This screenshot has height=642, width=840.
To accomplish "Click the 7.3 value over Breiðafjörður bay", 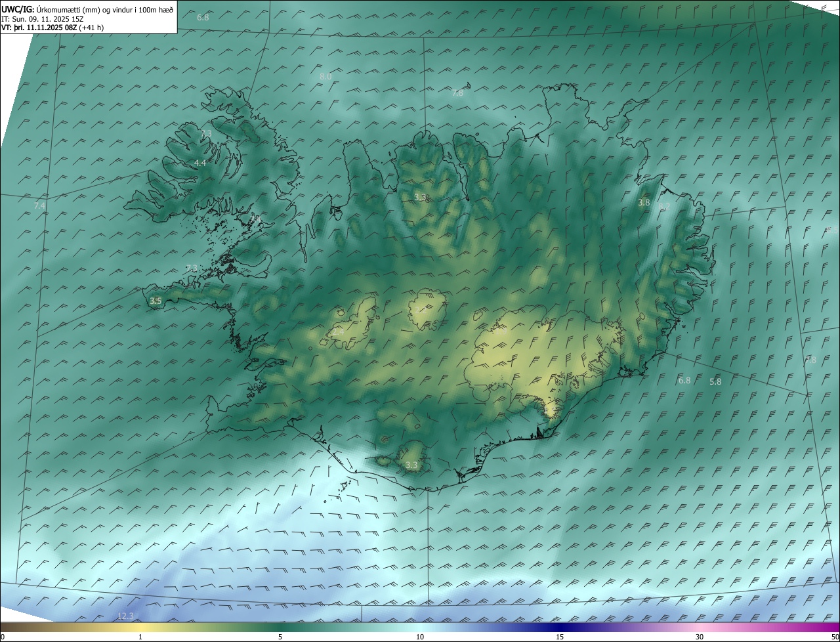I will pyautogui.click(x=191, y=268).
